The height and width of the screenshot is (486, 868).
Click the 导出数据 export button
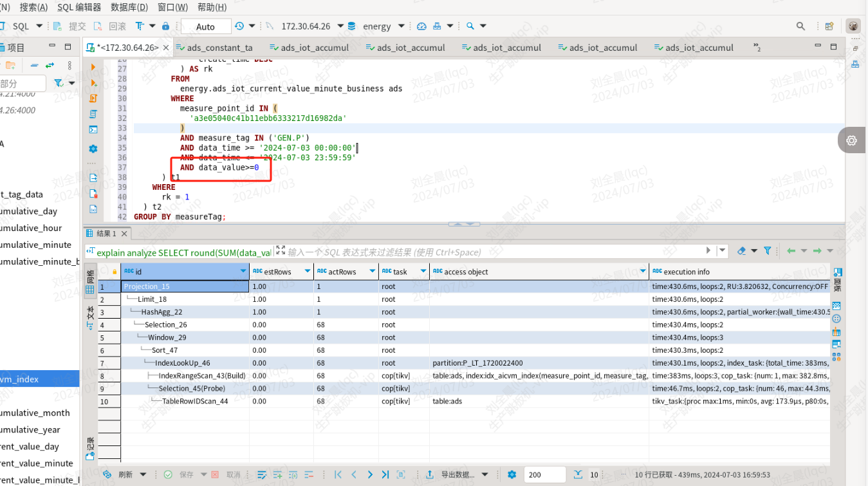click(458, 474)
